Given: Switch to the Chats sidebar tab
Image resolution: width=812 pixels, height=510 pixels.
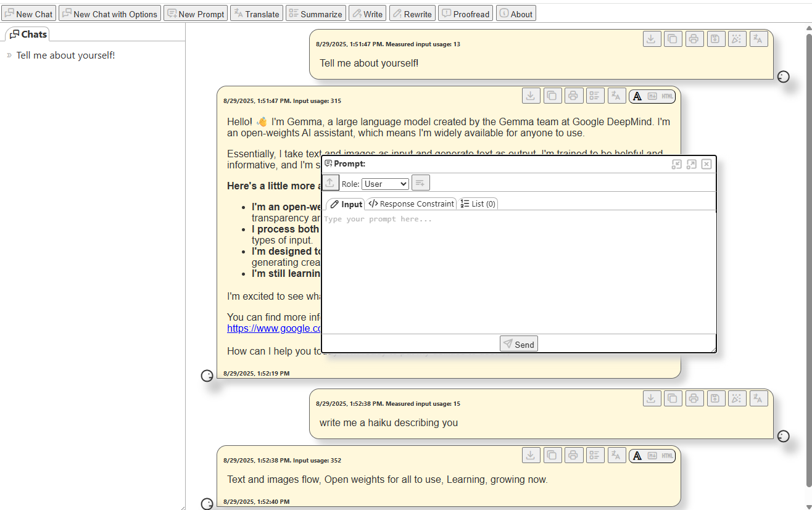Looking at the screenshot, I should 28,35.
